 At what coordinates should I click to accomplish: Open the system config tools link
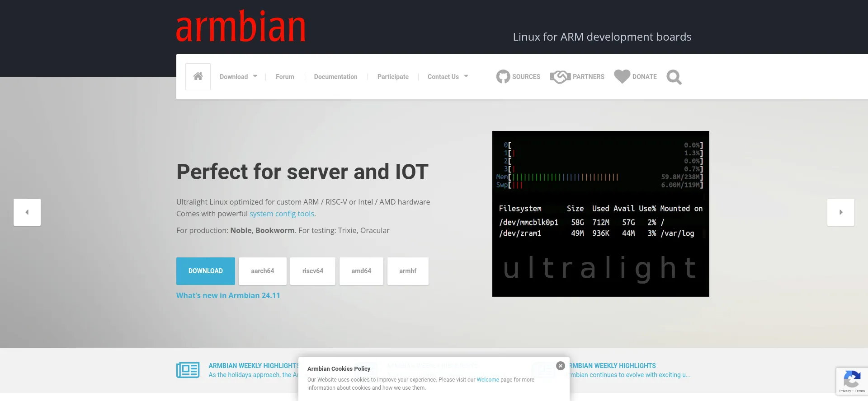point(282,214)
